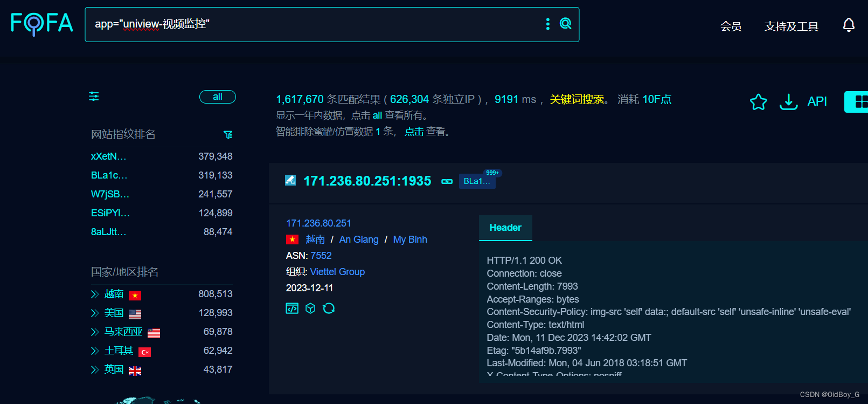Click the count 808,513
Image resolution: width=868 pixels, height=404 pixels.
pos(216,294)
